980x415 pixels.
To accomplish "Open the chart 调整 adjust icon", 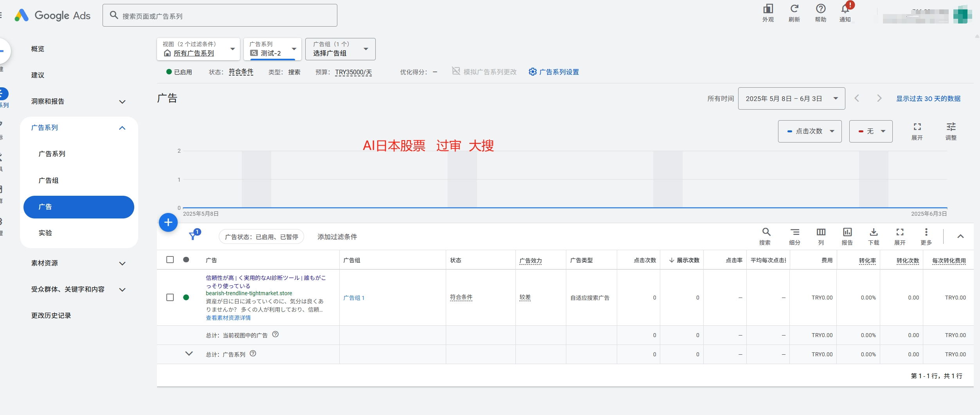I will [951, 131].
